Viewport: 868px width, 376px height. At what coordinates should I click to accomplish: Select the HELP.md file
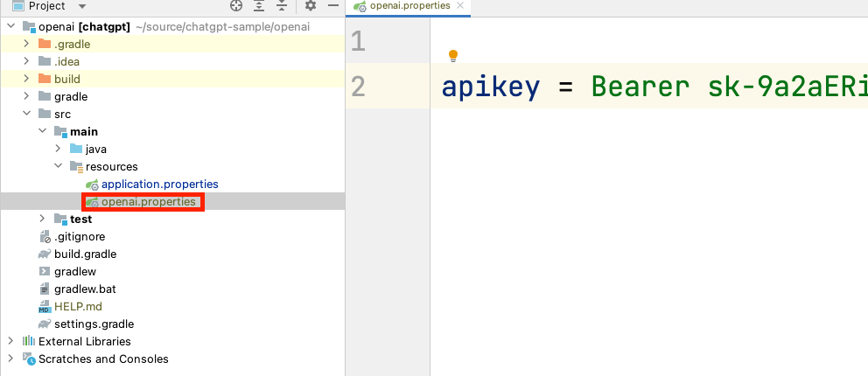pyautogui.click(x=78, y=307)
